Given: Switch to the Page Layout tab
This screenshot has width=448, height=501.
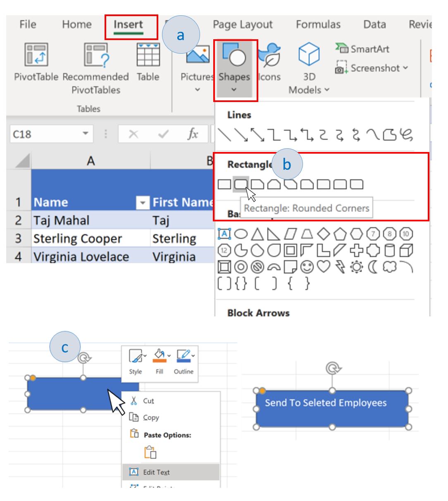Looking at the screenshot, I should [242, 24].
